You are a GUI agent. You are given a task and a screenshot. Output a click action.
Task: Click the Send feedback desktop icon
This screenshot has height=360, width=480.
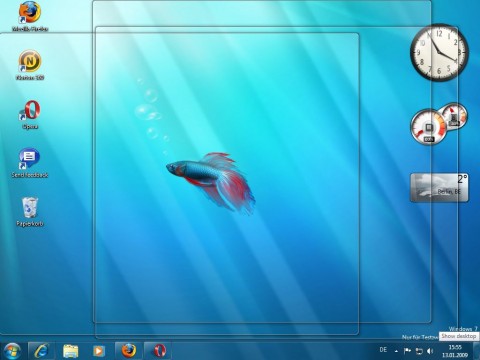[30, 163]
